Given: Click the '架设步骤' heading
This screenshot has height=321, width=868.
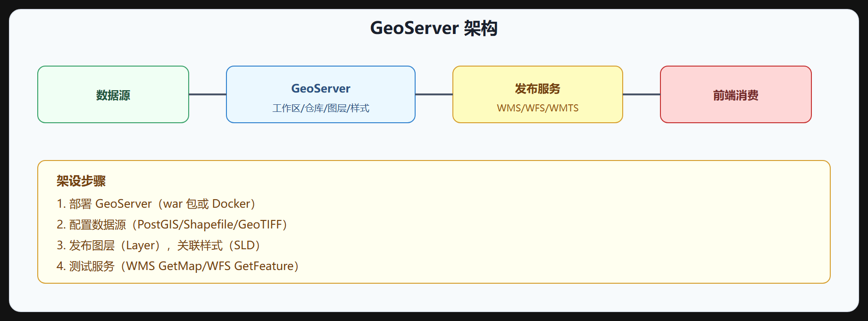Looking at the screenshot, I should (x=81, y=181).
